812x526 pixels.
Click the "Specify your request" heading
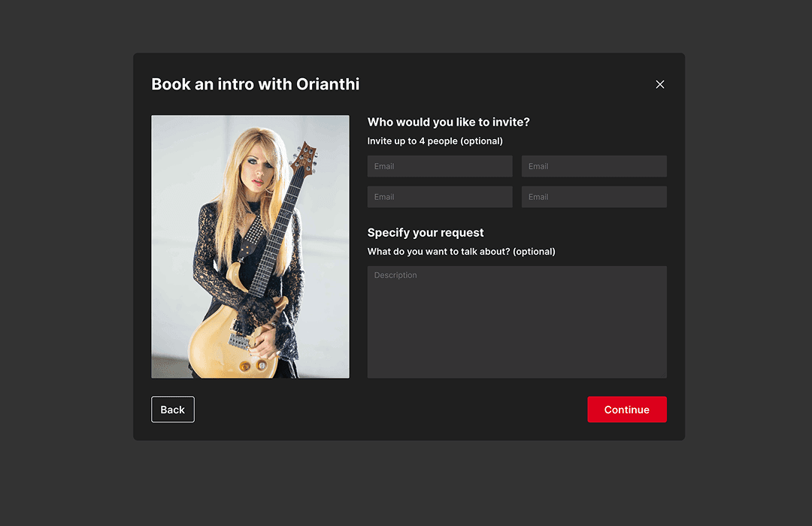[426, 233]
